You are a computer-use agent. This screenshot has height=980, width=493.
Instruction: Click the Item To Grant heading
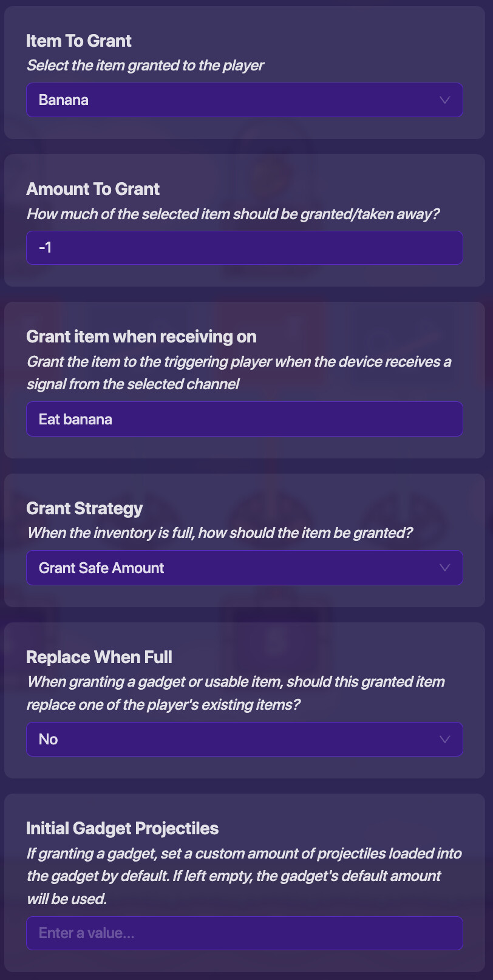[x=79, y=41]
